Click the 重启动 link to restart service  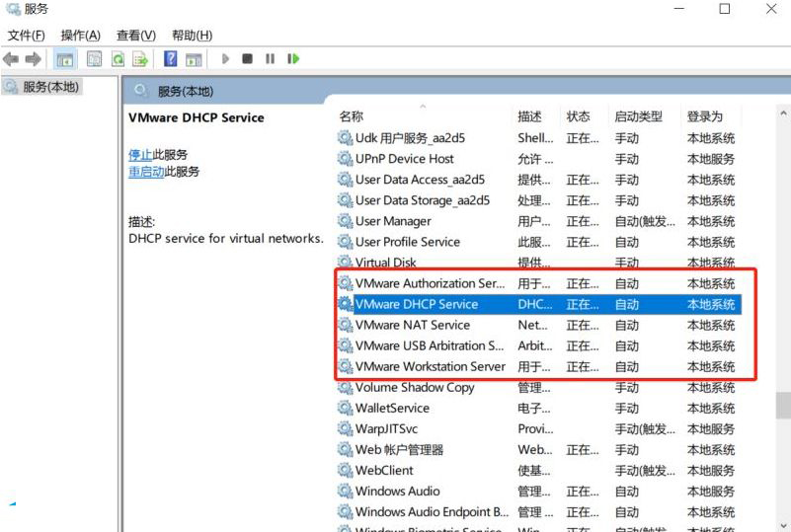click(x=146, y=172)
